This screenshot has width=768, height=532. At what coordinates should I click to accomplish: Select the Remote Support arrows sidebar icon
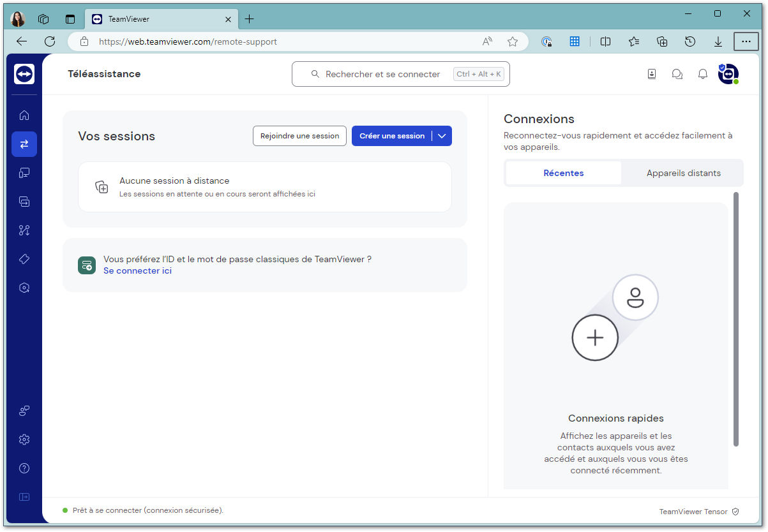click(24, 144)
